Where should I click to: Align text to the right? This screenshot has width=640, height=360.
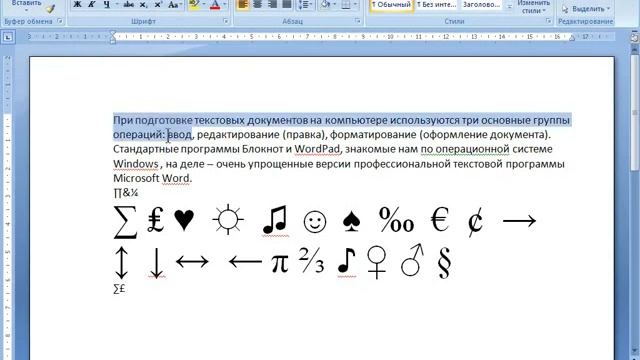pos(272,5)
